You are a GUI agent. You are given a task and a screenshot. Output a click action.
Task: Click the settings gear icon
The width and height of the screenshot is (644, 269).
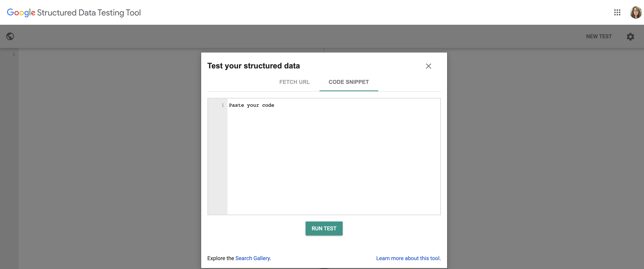(x=630, y=36)
